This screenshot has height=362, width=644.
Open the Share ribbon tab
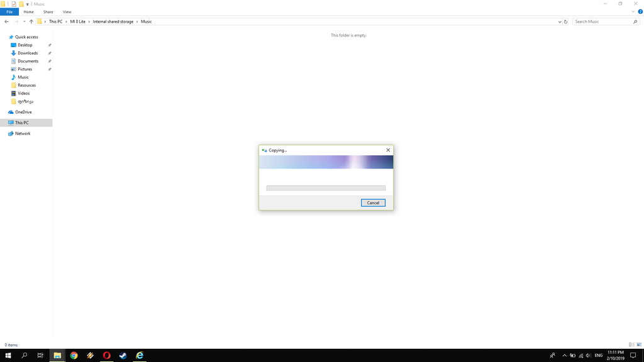(48, 12)
